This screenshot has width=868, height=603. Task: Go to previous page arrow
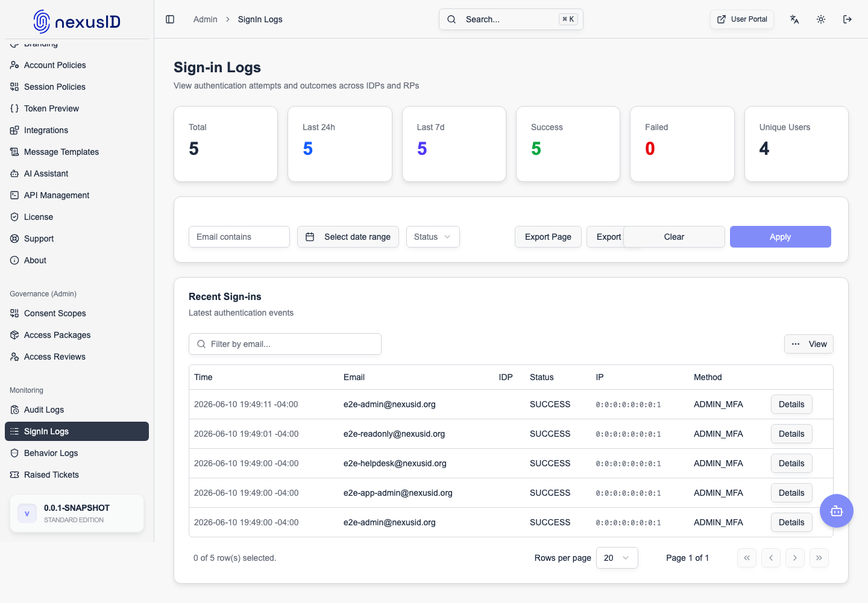pyautogui.click(x=771, y=558)
